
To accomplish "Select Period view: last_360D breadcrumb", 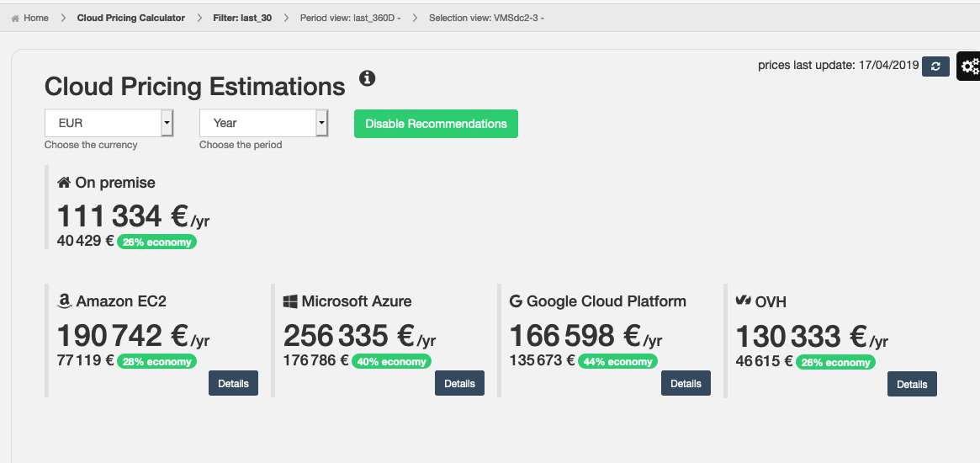I will (x=350, y=19).
